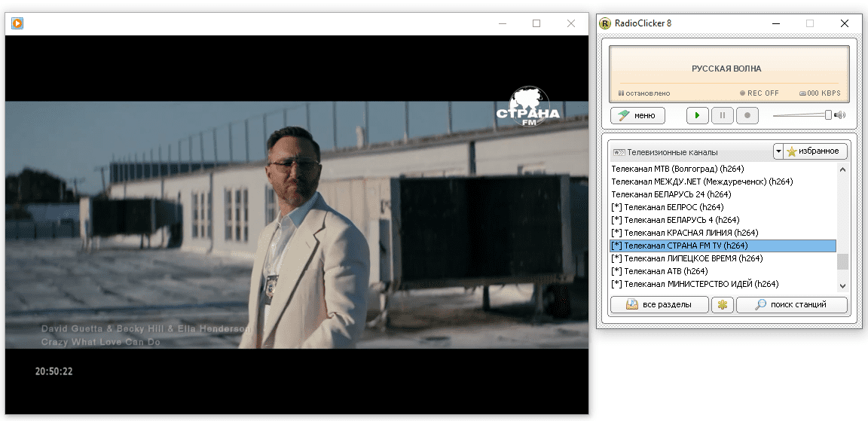
Task: Click the REC OFF indicator
Action: point(759,93)
